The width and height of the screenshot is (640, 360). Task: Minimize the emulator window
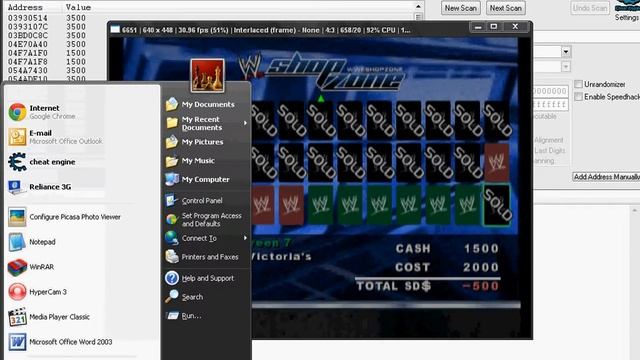point(478,27)
